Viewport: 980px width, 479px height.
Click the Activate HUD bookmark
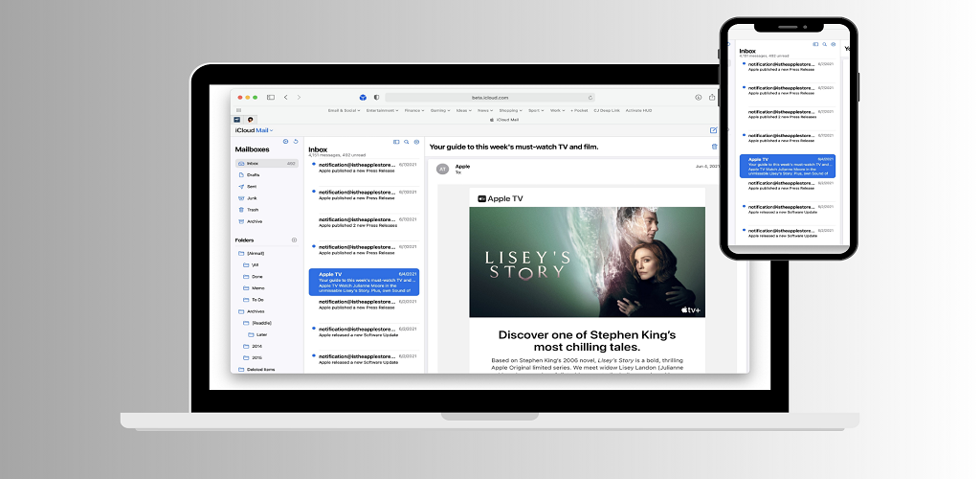coord(638,111)
